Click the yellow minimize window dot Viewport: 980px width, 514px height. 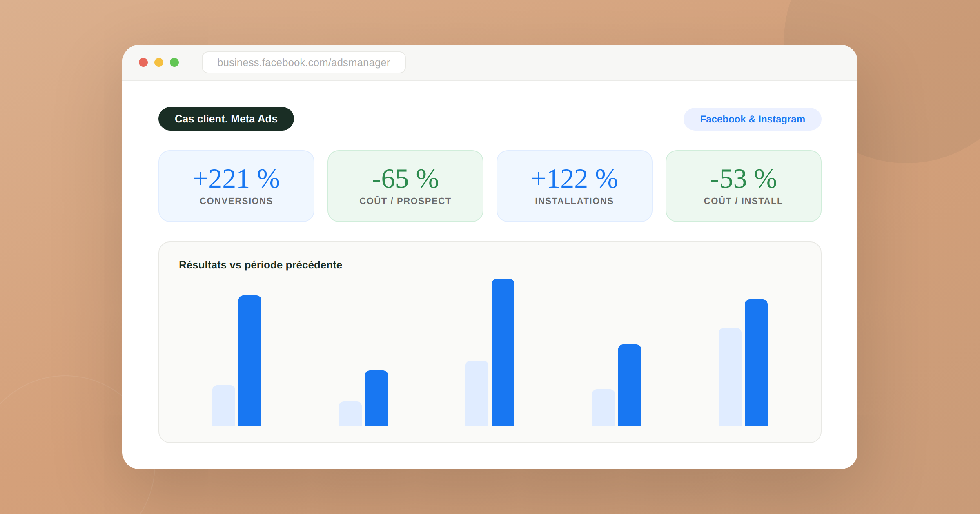[x=159, y=62]
